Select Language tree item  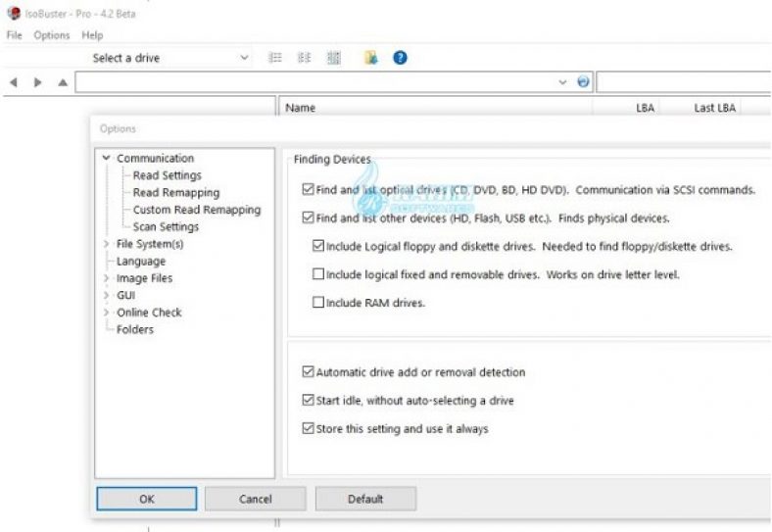[141, 261]
